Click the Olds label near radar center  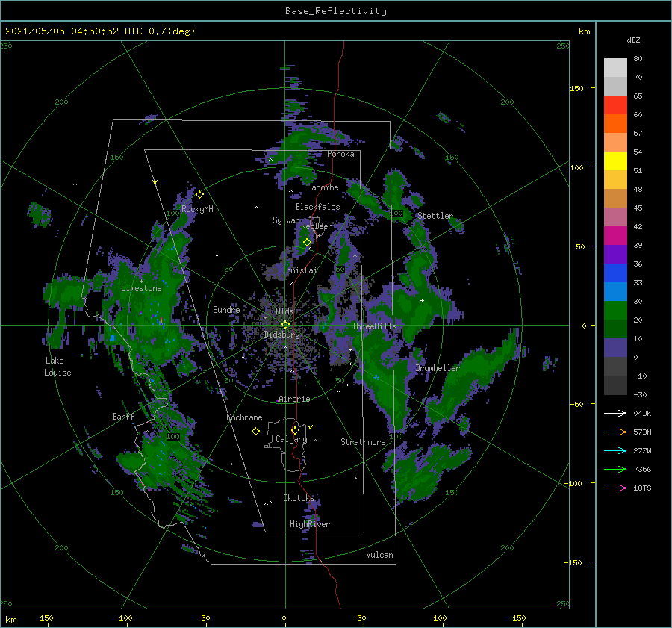click(x=284, y=311)
